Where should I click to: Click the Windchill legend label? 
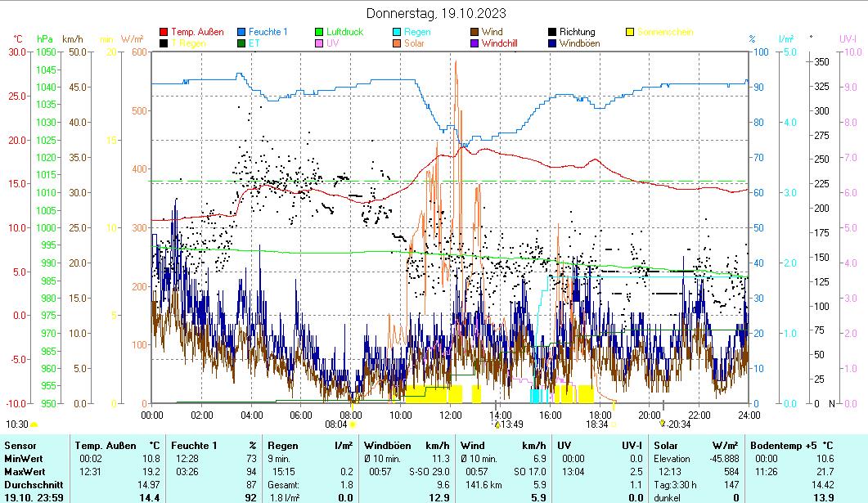click(x=499, y=43)
